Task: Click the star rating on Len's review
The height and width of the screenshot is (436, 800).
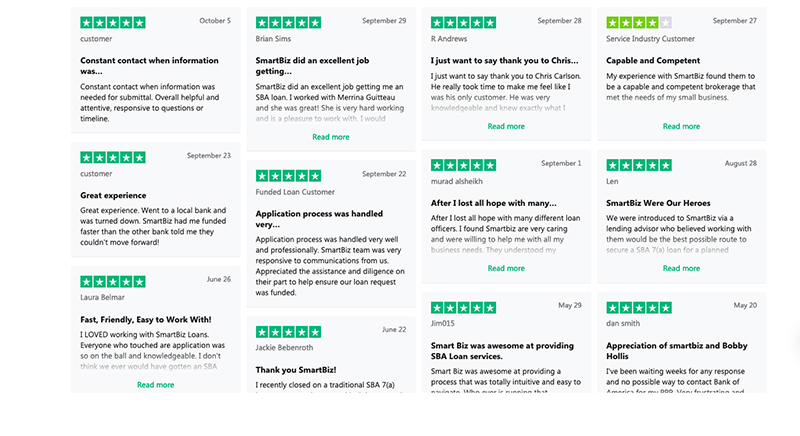Action: pos(639,165)
